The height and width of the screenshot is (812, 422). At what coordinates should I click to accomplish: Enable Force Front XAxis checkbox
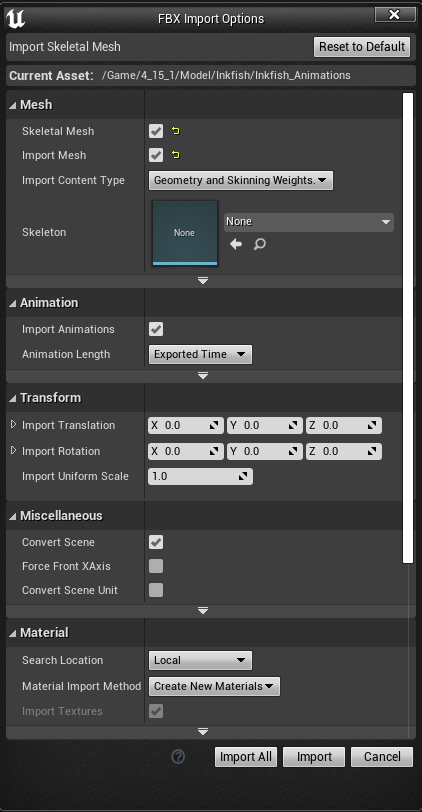point(156,566)
